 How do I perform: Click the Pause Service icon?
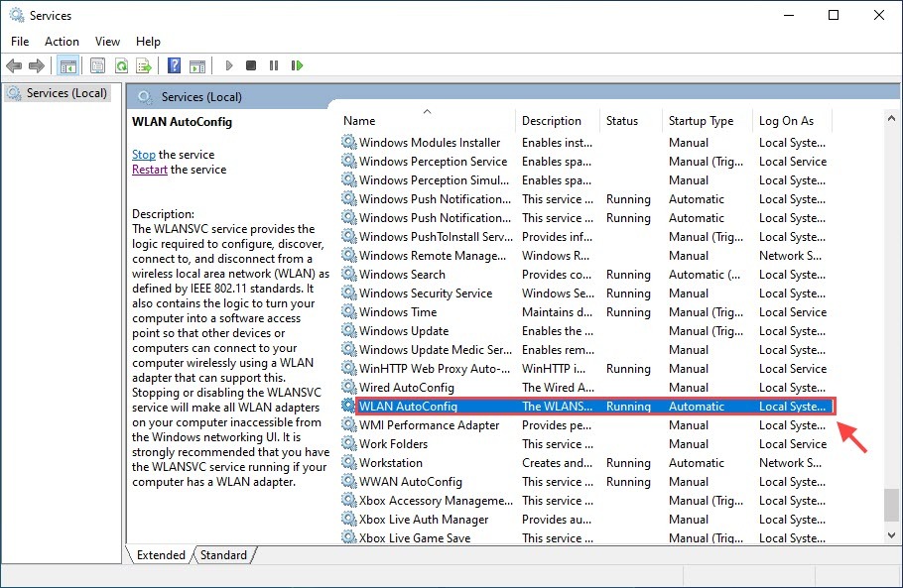pyautogui.click(x=274, y=65)
